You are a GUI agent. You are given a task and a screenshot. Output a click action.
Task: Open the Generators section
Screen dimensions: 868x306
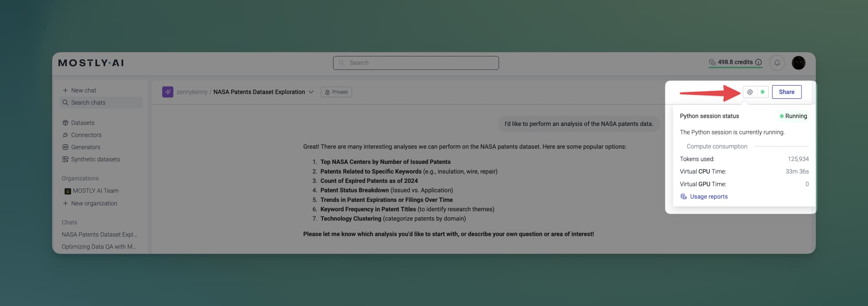[85, 148]
